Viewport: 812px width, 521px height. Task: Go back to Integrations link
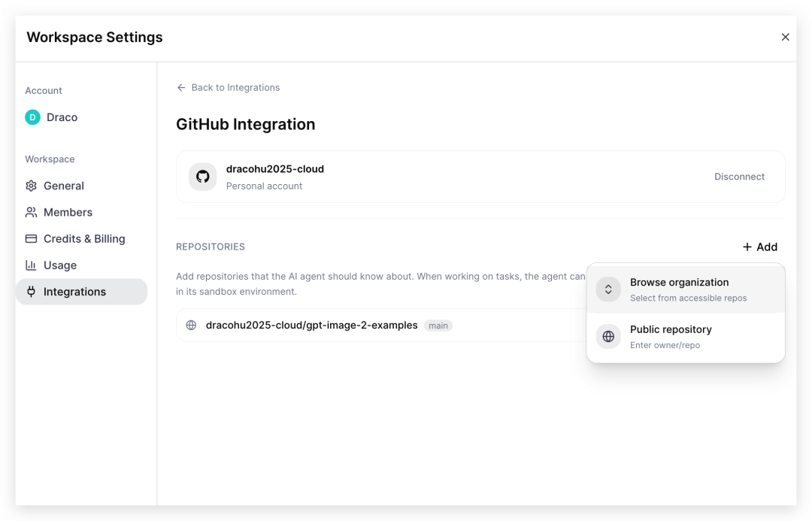228,87
